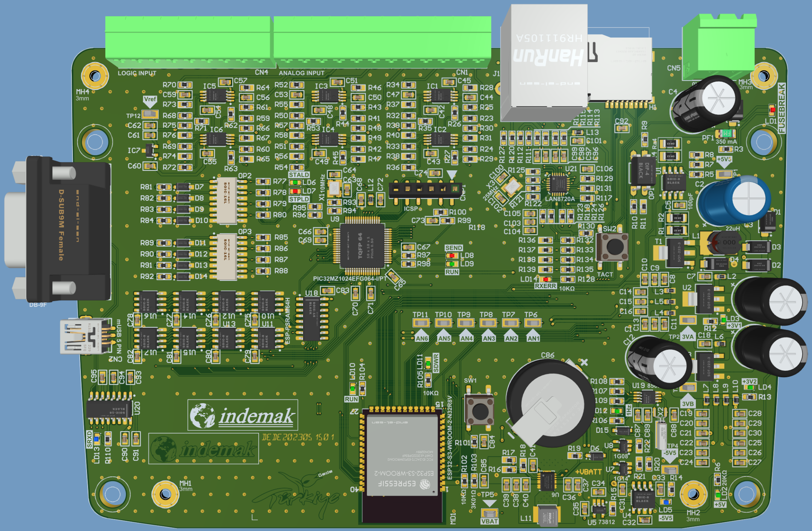Select the LAN8720A Ethernet PHY chip

click(x=558, y=184)
